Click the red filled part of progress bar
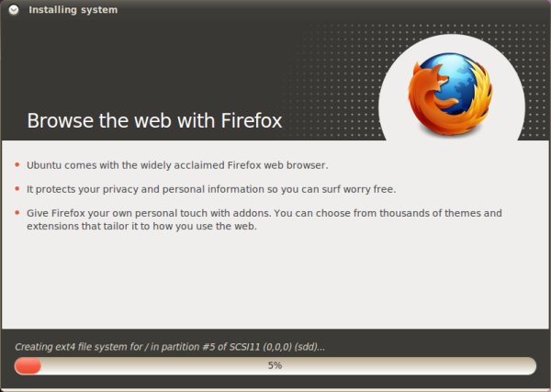Viewport: 551px width, 392px height. (28, 365)
